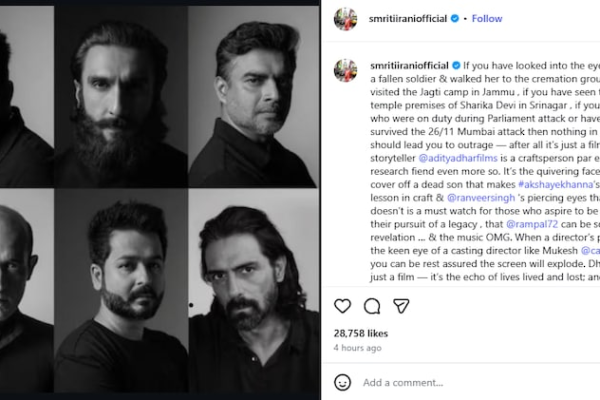Click the portrait of the long-haired man in the collage

pos(250,290)
